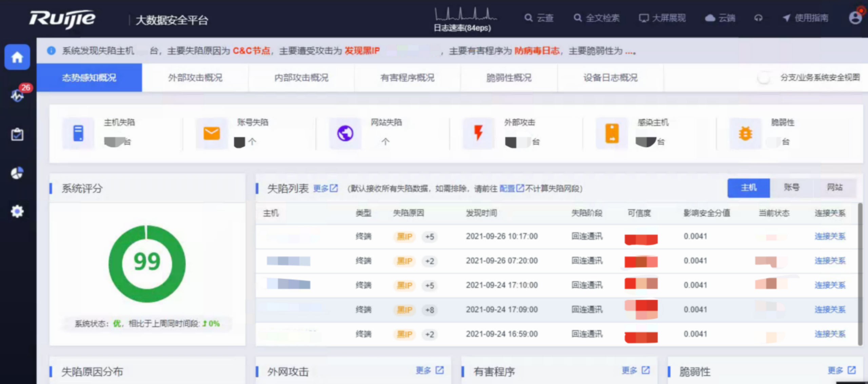Screen dimensions: 868x384
Task: Switch to 有害程序概况 tab
Action: [x=408, y=78]
